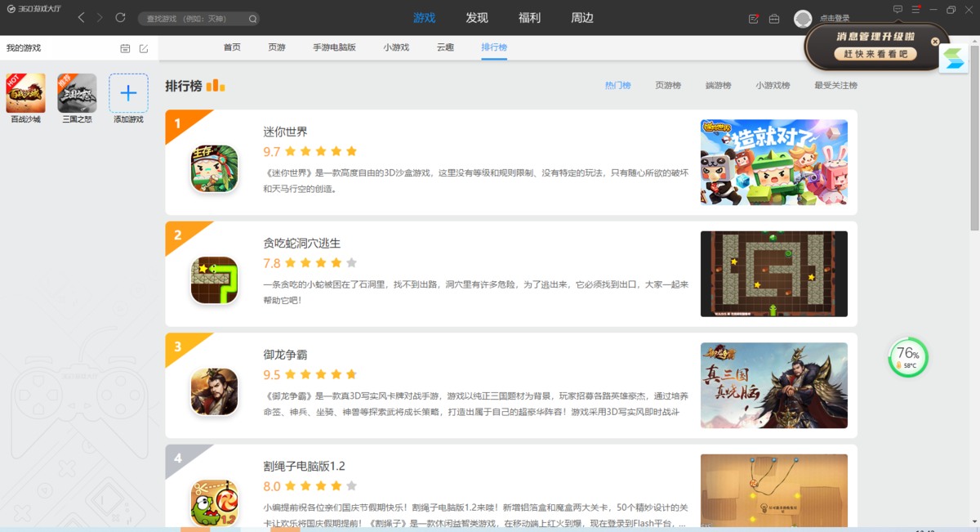The width and height of the screenshot is (980, 532).
Task: Click the 迷你世界 description text
Action: click(x=476, y=181)
